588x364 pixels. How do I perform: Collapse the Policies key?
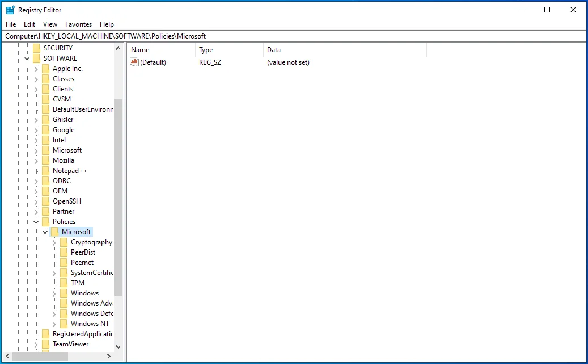(36, 222)
